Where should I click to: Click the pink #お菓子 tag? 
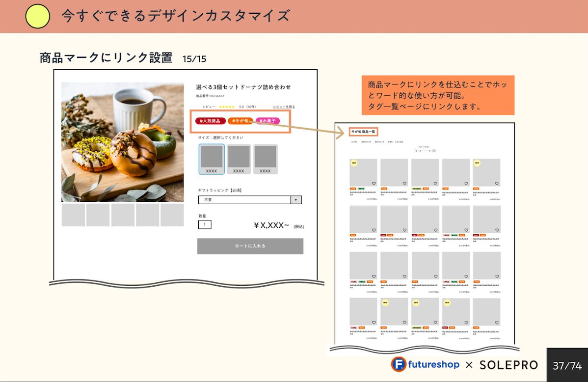tap(268, 121)
